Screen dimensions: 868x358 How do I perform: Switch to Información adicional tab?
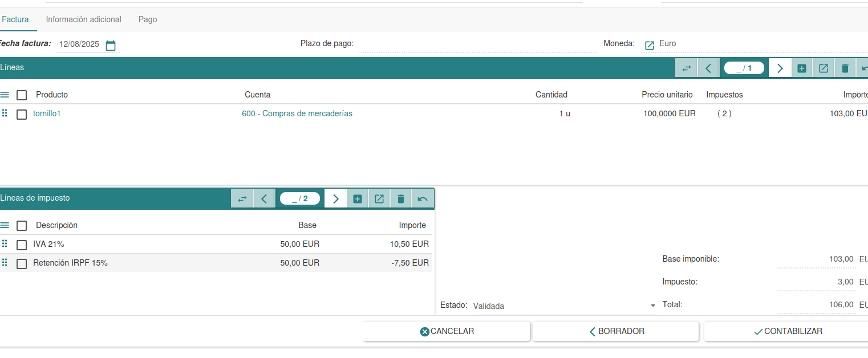[83, 19]
